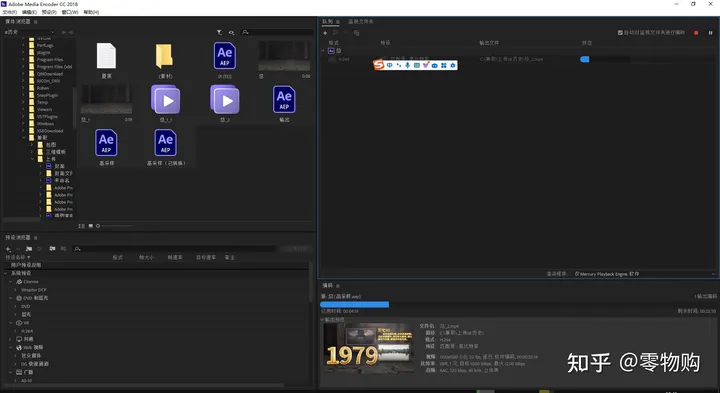Image resolution: width=720 pixels, height=393 pixels.
Task: Expand the Program Files folder
Action: (x=23, y=60)
